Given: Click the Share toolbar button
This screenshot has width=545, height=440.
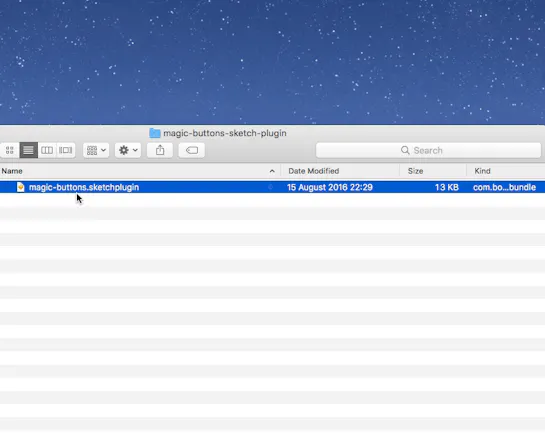Looking at the screenshot, I should click(160, 150).
